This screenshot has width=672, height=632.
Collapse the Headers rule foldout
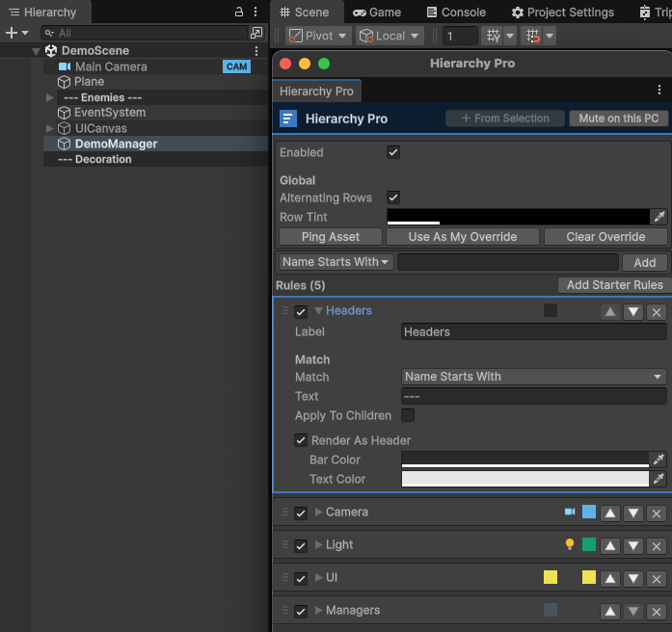pyautogui.click(x=318, y=311)
